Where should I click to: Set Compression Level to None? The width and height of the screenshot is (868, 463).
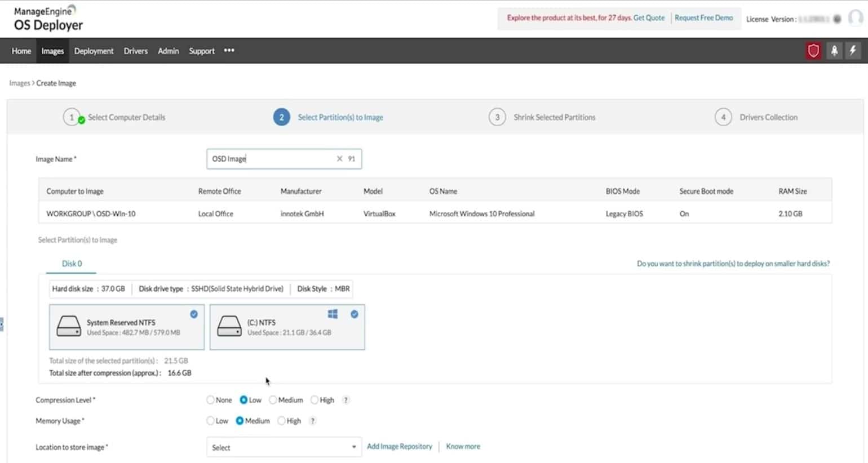(x=210, y=400)
